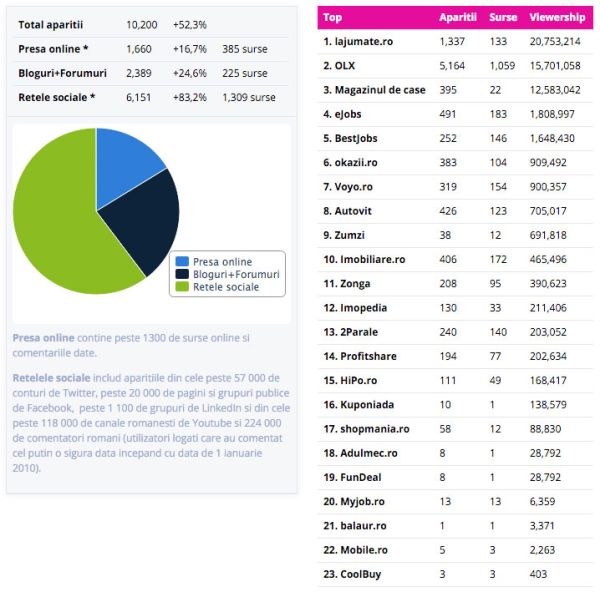Open the eJobs row
The height and width of the screenshot is (592, 600).
pos(346,113)
